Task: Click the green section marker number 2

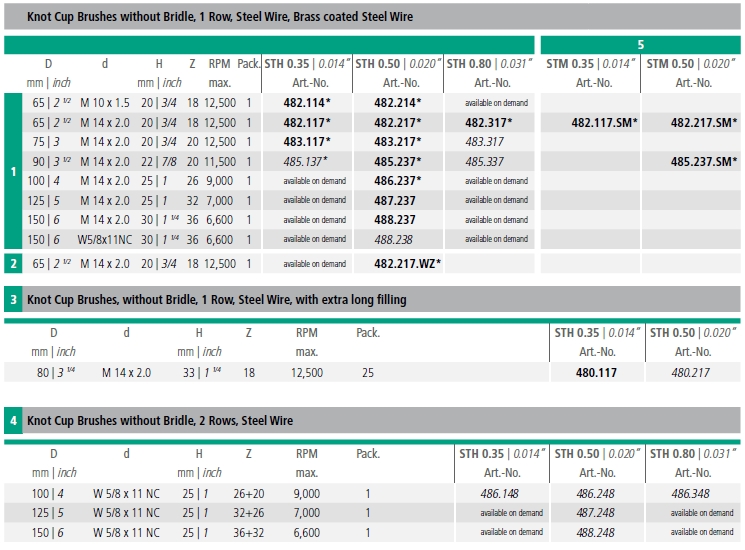Action: pos(13,264)
